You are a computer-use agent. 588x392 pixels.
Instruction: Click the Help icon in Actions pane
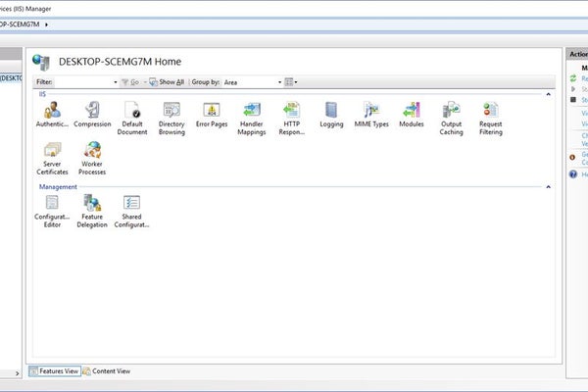pyautogui.click(x=573, y=174)
